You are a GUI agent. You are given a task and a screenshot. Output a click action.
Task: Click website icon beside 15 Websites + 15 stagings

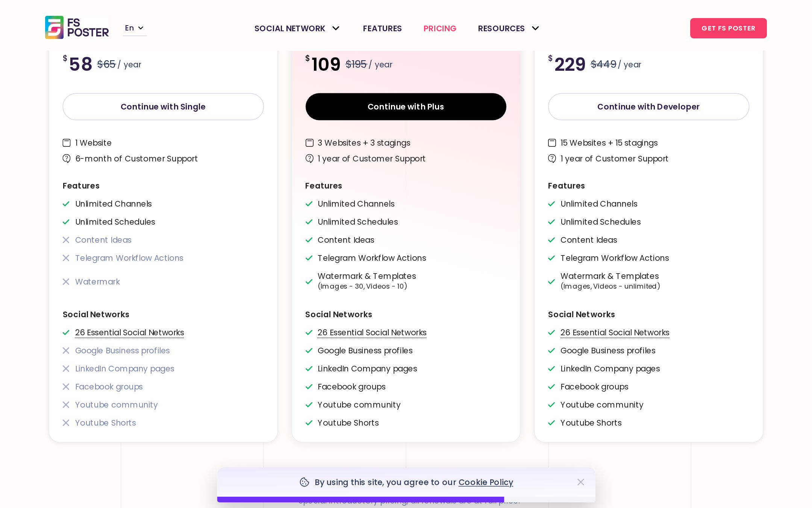pyautogui.click(x=552, y=143)
